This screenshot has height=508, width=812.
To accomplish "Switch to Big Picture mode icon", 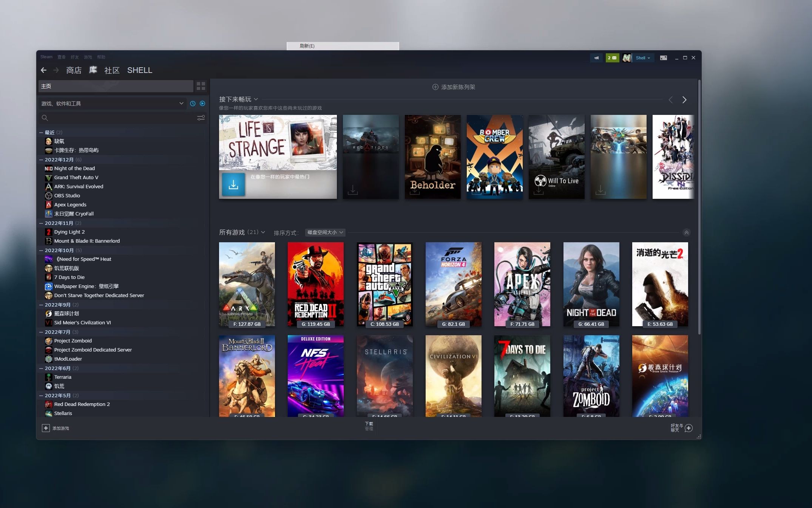I will (663, 58).
